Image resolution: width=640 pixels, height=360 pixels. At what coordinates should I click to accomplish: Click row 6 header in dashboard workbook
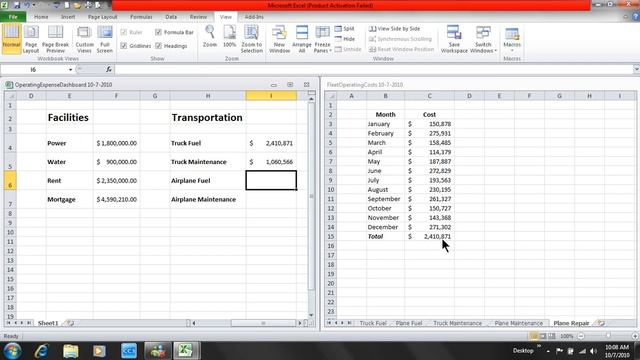(x=10, y=180)
